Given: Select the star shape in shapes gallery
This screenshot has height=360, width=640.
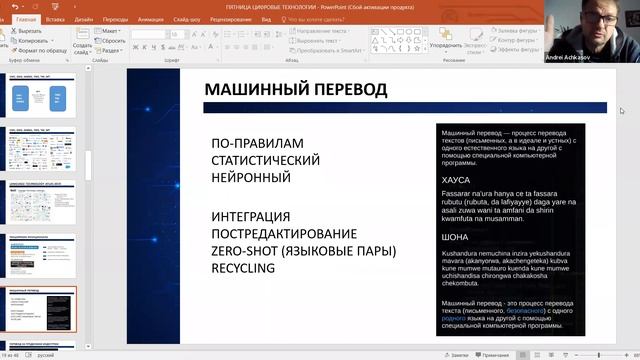Looking at the screenshot, I should tap(417, 49).
